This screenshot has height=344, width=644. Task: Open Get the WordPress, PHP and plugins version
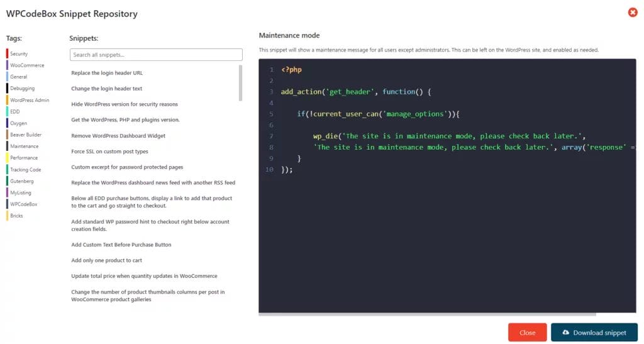pos(125,120)
